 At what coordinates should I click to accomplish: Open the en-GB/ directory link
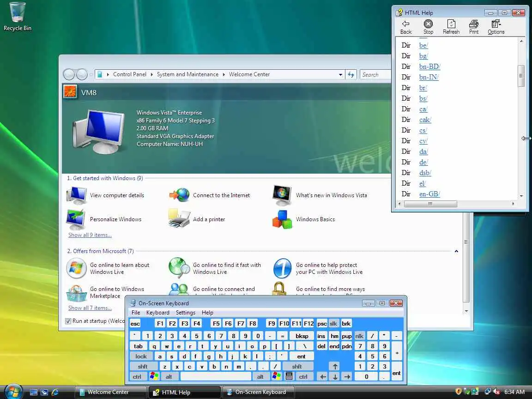(429, 194)
